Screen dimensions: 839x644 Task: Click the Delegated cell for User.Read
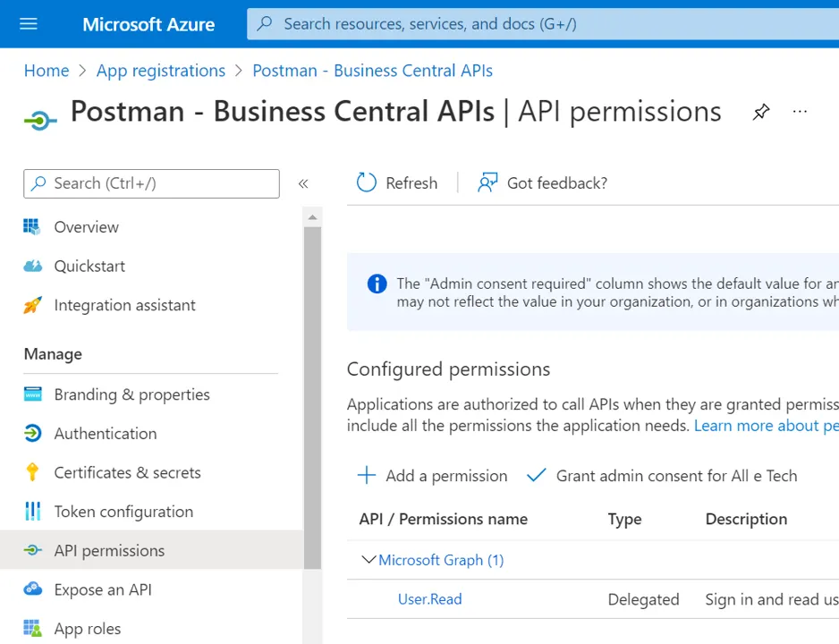[x=644, y=599]
